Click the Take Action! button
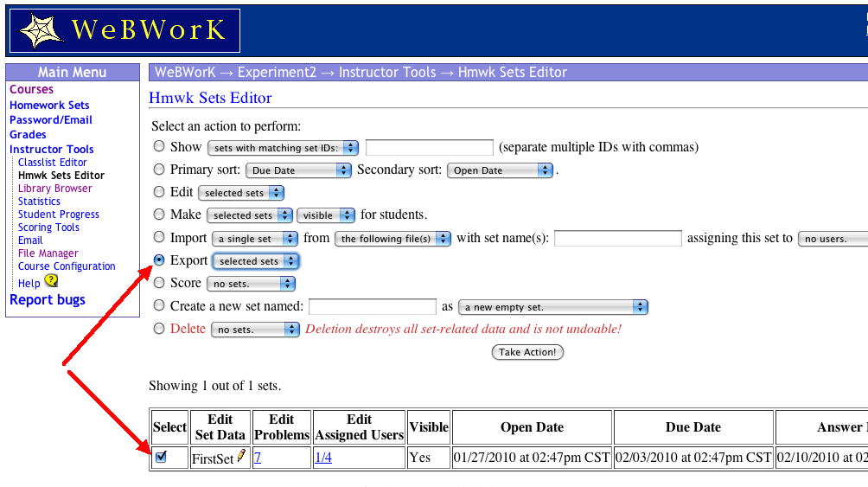The height and width of the screenshot is (487, 868). 527,352
